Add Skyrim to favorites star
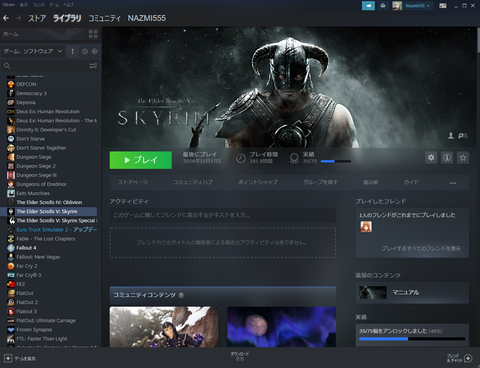Image resolution: width=480 pixels, height=368 pixels. click(x=463, y=158)
